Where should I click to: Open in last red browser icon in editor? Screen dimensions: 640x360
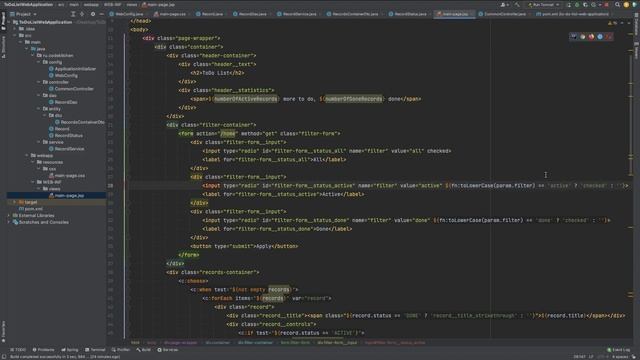(609, 36)
